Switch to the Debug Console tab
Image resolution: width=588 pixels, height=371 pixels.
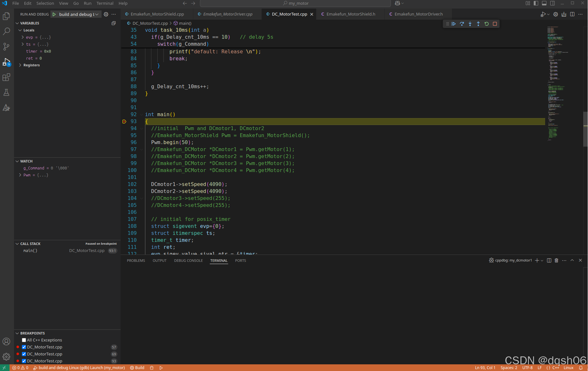click(x=188, y=261)
